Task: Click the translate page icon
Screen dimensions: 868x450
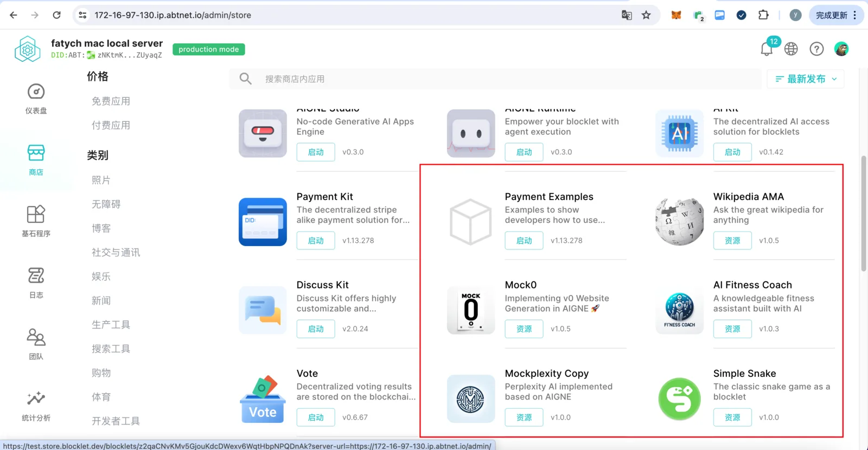Action: [x=627, y=15]
